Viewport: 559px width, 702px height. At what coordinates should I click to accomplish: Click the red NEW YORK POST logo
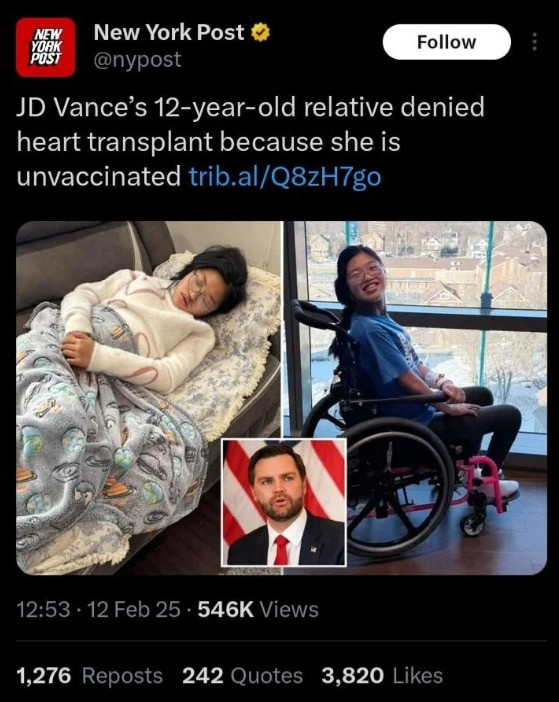coord(46,47)
